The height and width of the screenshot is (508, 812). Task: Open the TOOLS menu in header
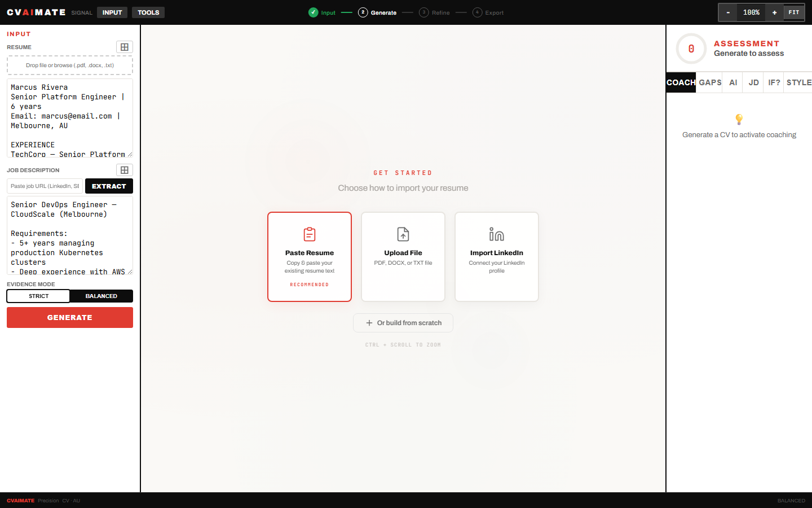pyautogui.click(x=148, y=12)
